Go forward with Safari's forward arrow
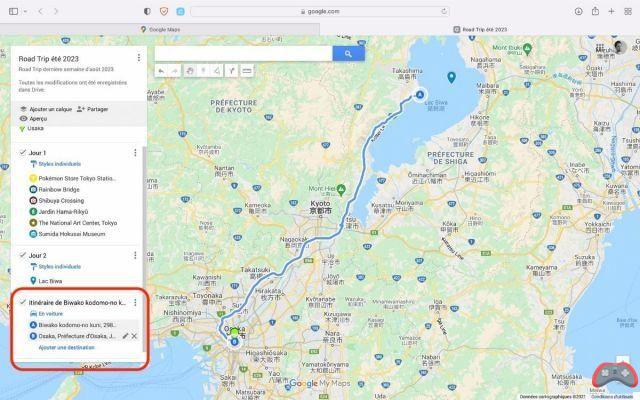This screenshot has width=640, height=400. [x=56, y=11]
